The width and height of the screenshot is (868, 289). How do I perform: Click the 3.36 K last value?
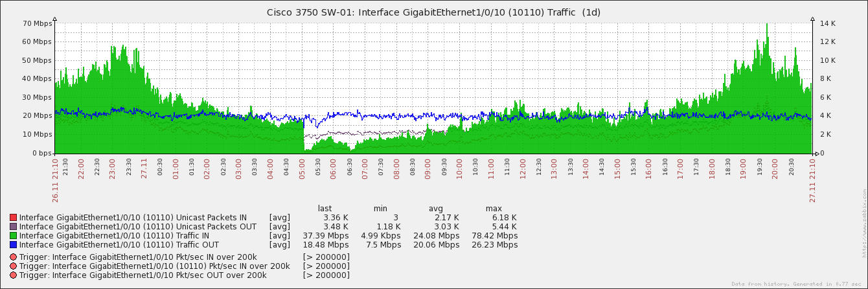pos(336,218)
